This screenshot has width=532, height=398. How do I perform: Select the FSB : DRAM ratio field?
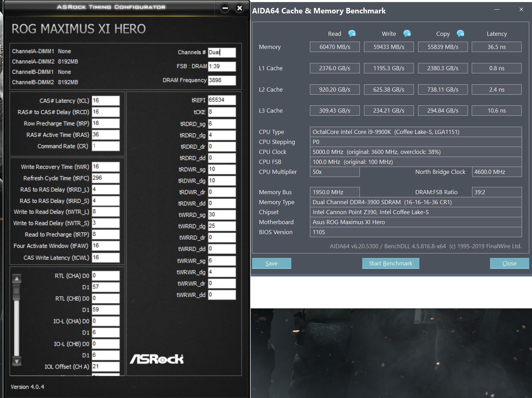pos(222,66)
